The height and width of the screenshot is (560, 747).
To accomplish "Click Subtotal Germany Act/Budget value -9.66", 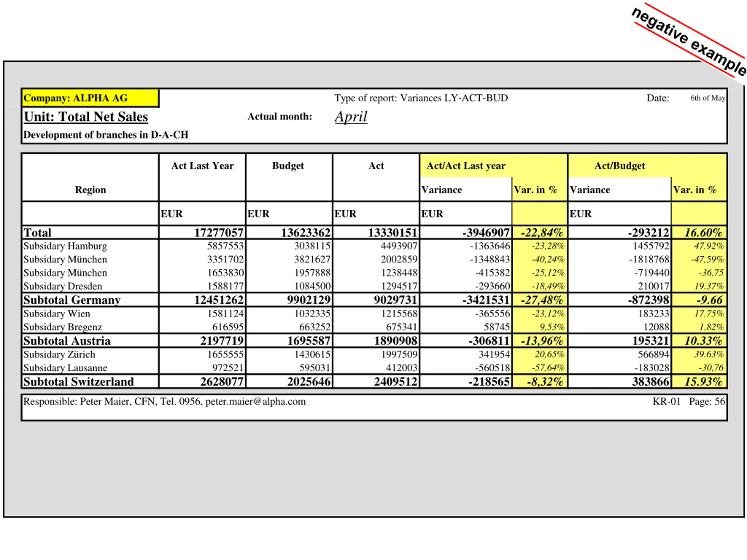I will click(710, 300).
